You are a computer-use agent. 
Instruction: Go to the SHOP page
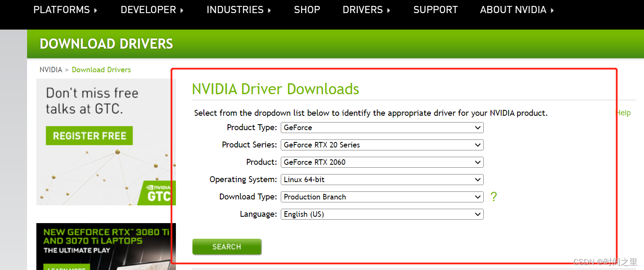tap(307, 10)
